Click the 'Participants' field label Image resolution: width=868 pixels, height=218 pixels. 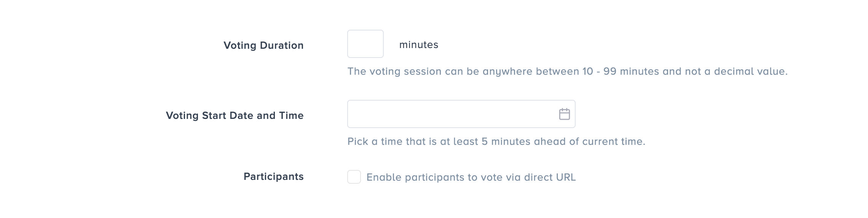tap(273, 176)
